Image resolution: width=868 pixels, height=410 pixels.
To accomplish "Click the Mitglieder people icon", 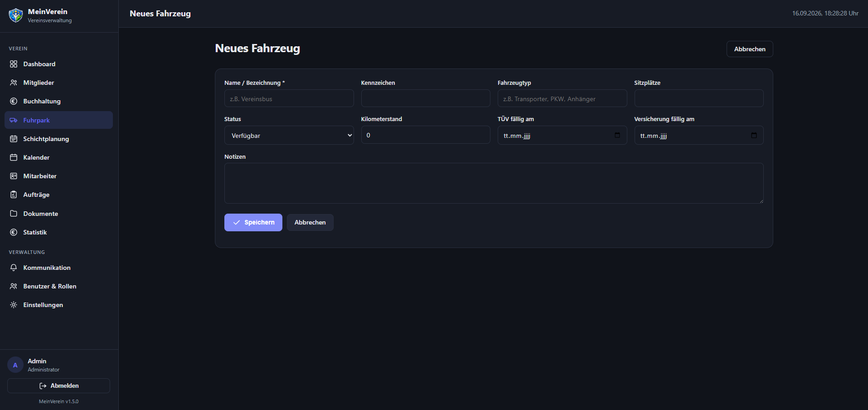I will [14, 83].
